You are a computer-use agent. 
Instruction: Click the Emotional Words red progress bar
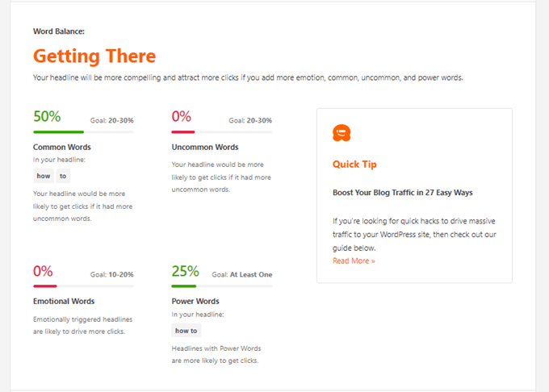pyautogui.click(x=45, y=286)
